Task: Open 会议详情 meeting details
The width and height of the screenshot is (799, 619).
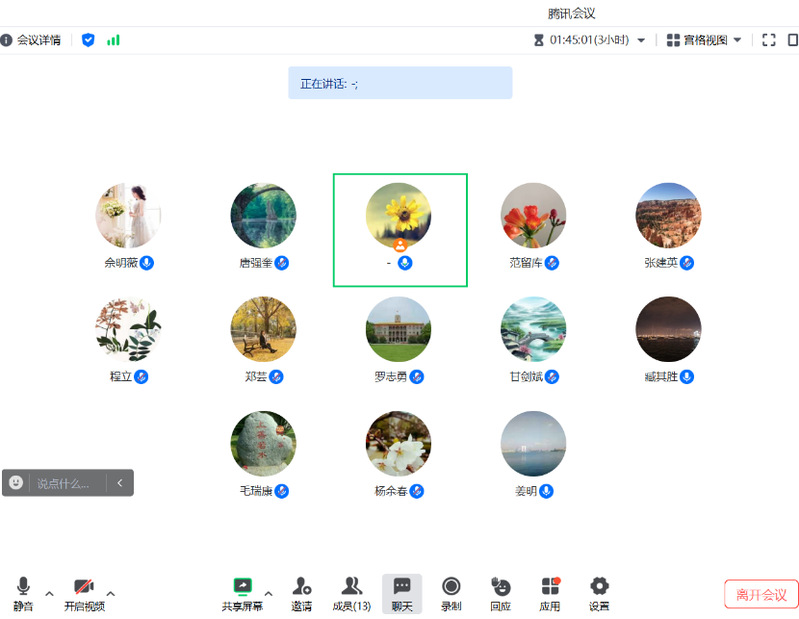Action: coord(31,40)
